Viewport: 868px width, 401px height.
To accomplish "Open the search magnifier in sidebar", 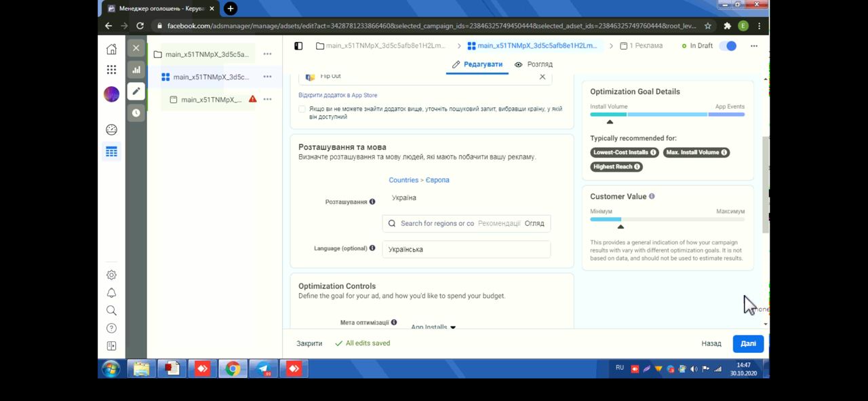I will 111,310.
